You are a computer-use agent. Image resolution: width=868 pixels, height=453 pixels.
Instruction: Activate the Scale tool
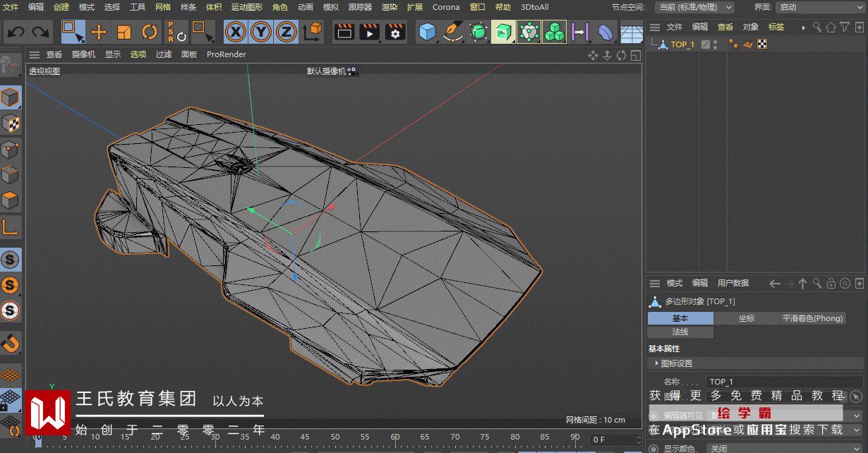point(124,32)
